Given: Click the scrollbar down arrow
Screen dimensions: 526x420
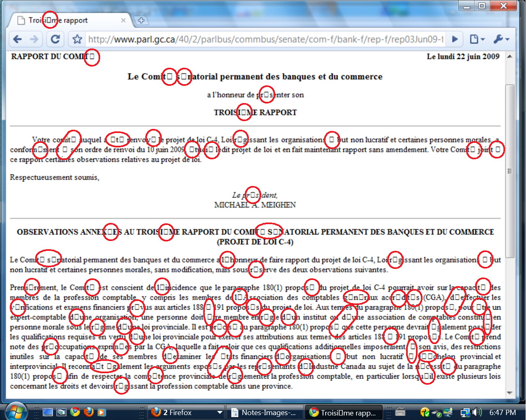Looking at the screenshot, I should click(x=510, y=393).
